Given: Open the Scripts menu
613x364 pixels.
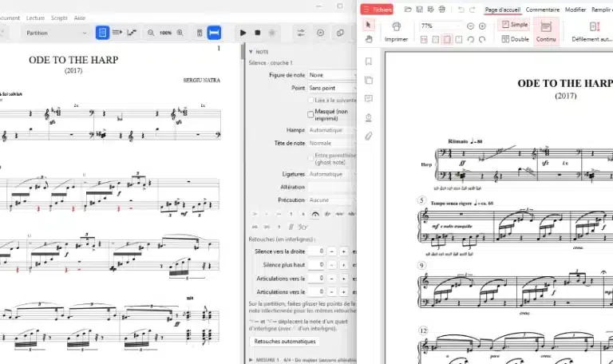Looking at the screenshot, I should [59, 18].
